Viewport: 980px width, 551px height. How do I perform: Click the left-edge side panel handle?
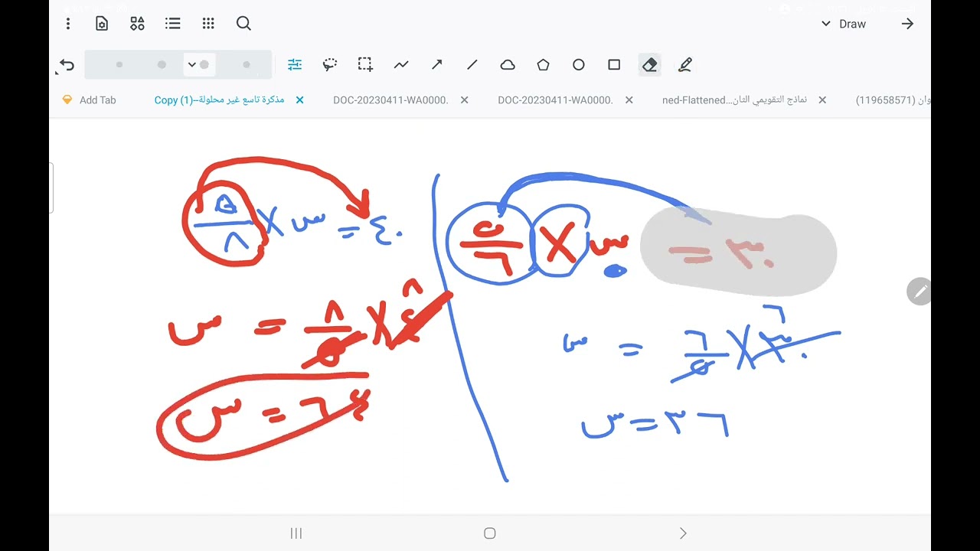tap(51, 187)
